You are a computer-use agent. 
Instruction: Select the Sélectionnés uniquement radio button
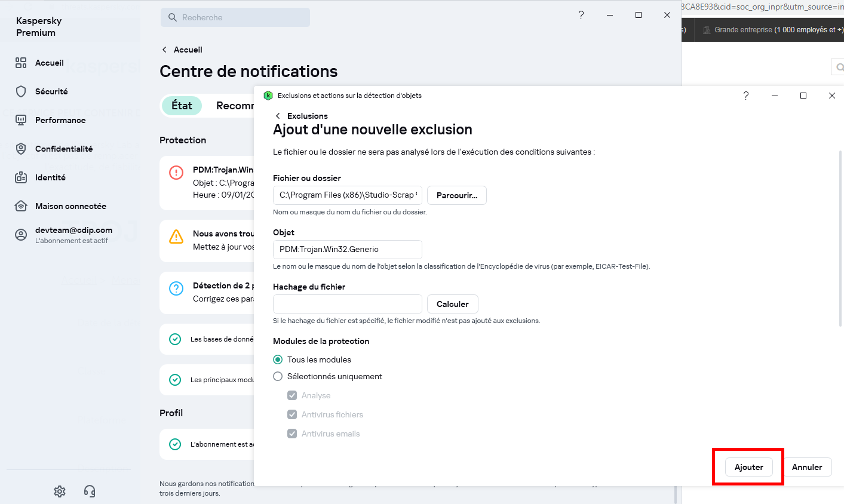pyautogui.click(x=278, y=376)
